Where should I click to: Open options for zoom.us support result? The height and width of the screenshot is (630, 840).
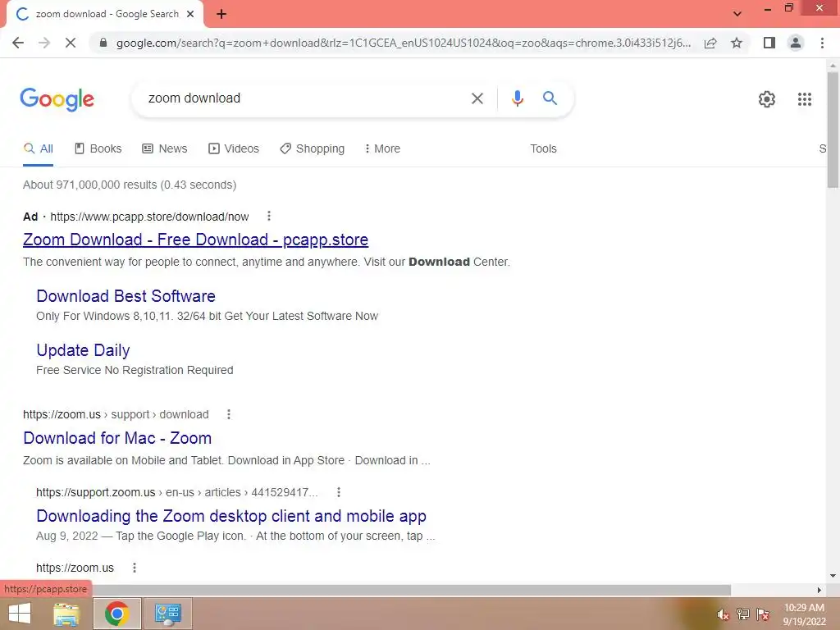click(229, 414)
